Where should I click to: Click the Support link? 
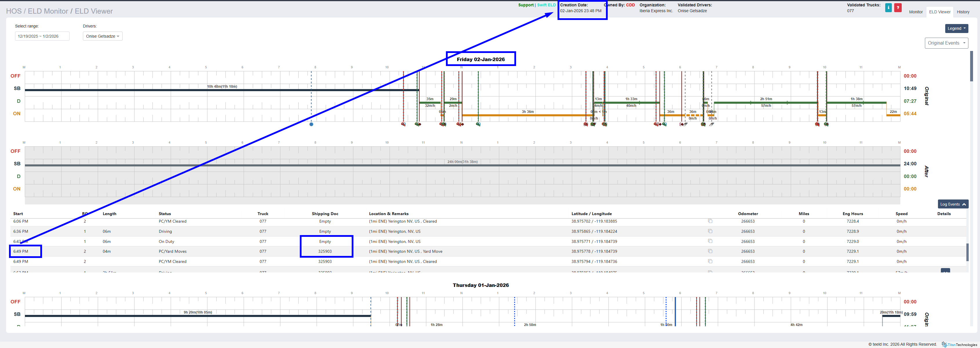[526, 5]
